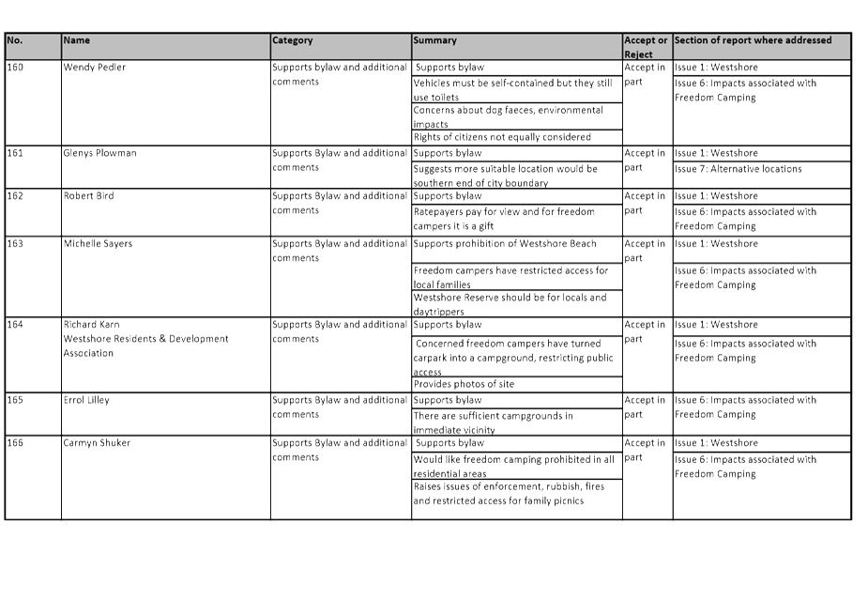Click 'Westshore Residents & Development Association' text
The image size is (868, 599).
145,346
